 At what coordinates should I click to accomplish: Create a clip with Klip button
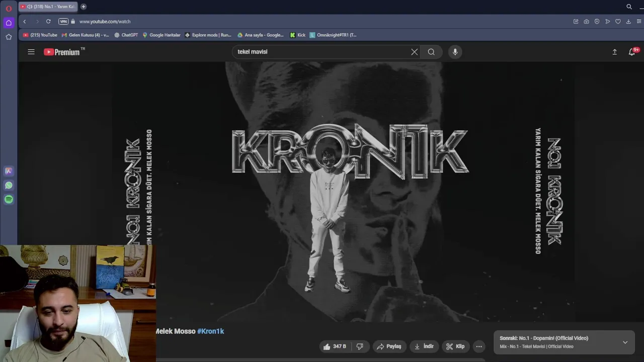455,346
